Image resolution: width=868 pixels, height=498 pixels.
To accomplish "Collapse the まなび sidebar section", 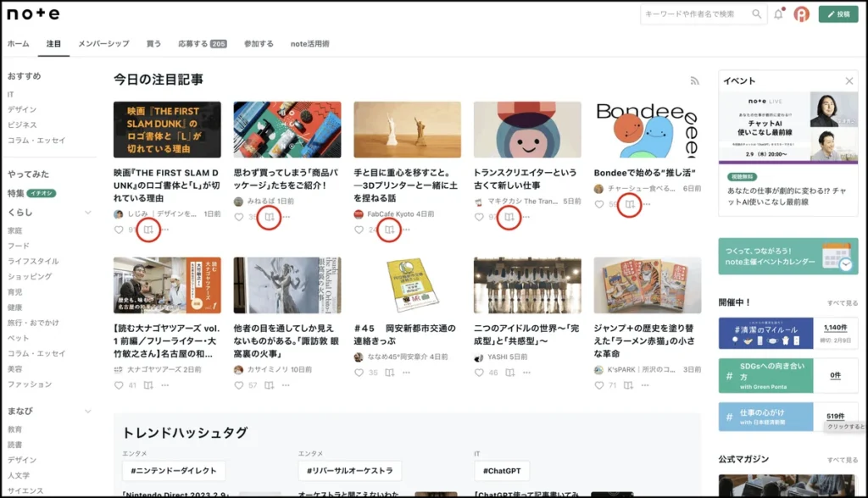I will [x=87, y=411].
